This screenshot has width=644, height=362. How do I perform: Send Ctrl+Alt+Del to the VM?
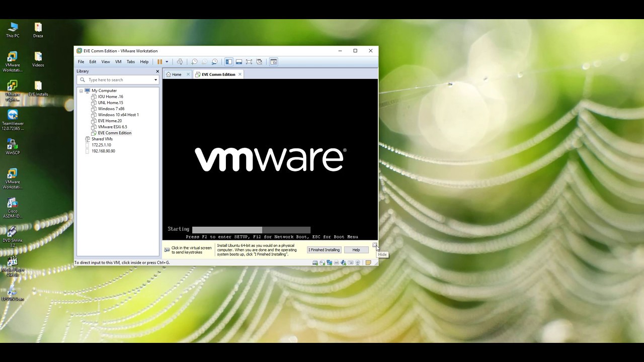pyautogui.click(x=180, y=62)
